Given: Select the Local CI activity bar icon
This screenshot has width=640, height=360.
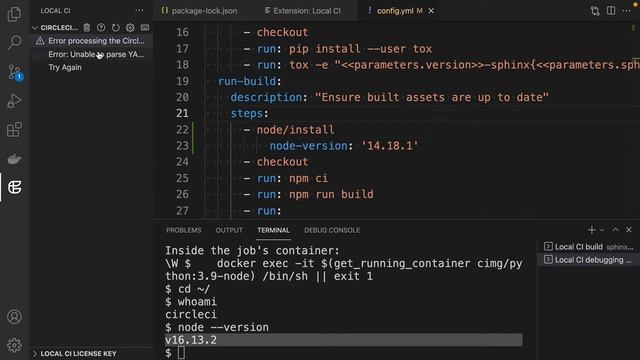Looking at the screenshot, I should click(x=14, y=187).
